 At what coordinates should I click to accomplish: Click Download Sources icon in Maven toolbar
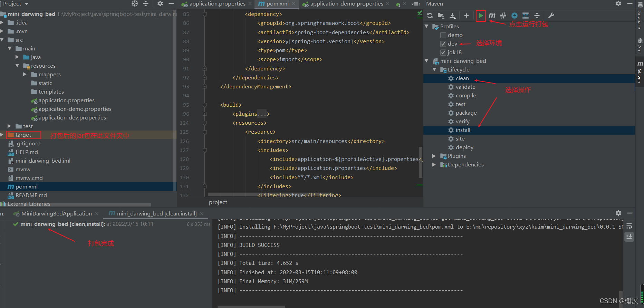tap(453, 16)
